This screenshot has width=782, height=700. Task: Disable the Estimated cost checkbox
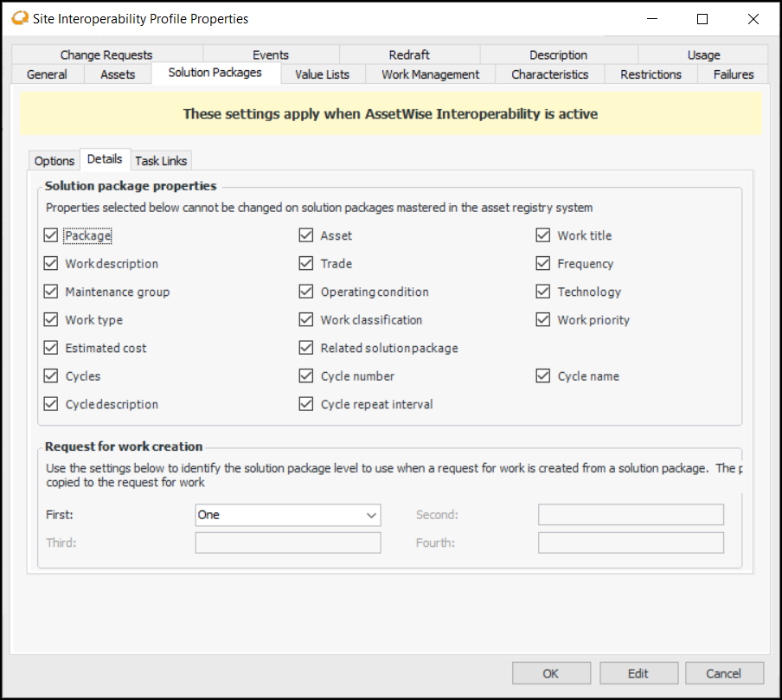tap(51, 348)
